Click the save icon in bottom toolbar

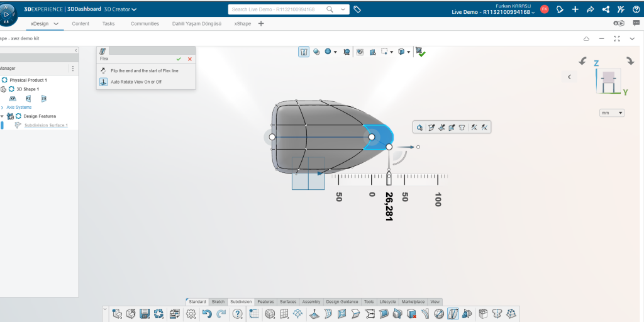coord(145,313)
